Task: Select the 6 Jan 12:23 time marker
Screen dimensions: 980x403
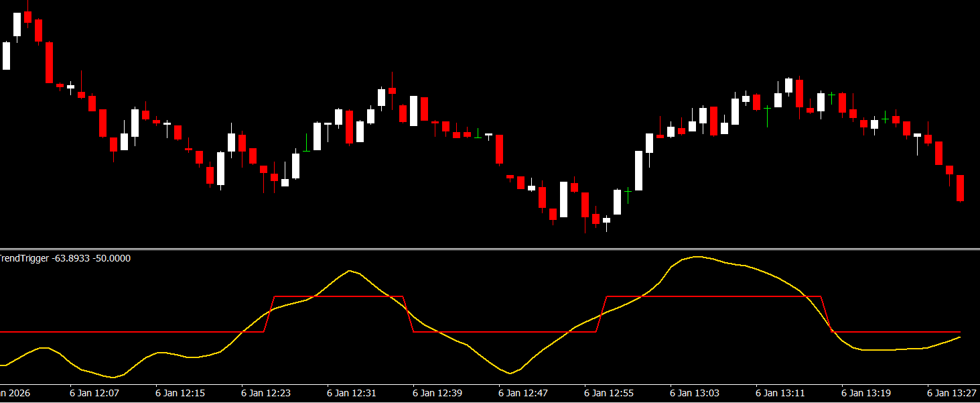Action: pyautogui.click(x=266, y=392)
